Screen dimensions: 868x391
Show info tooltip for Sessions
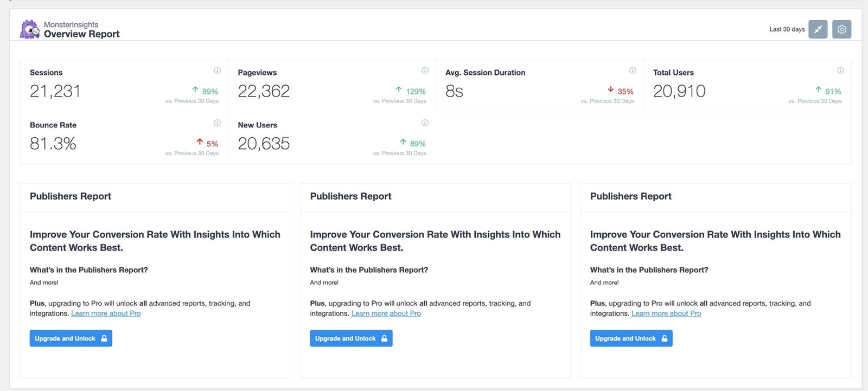click(x=217, y=70)
